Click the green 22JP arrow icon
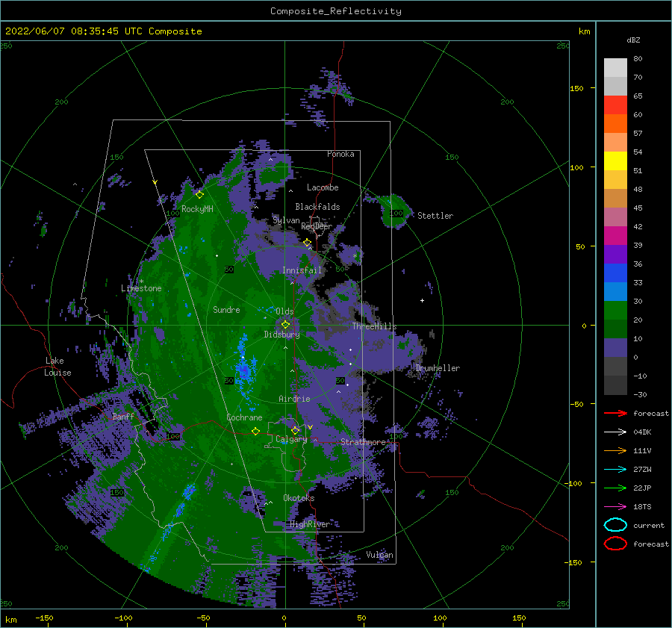Viewport: 672px width, 628px height. [x=615, y=488]
